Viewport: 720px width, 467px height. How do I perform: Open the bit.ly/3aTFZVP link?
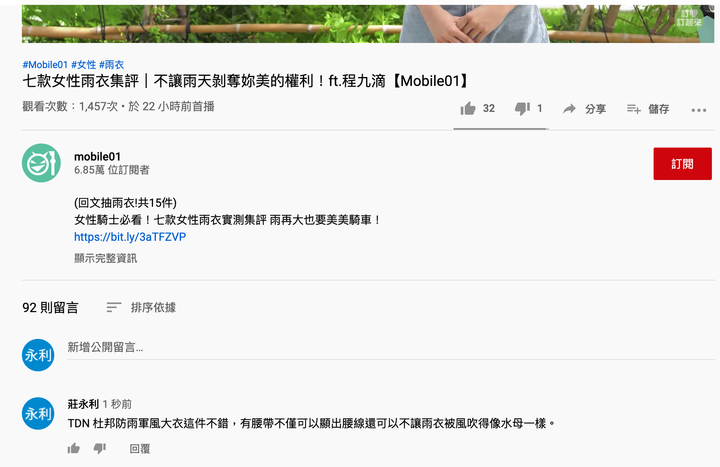pos(130,237)
